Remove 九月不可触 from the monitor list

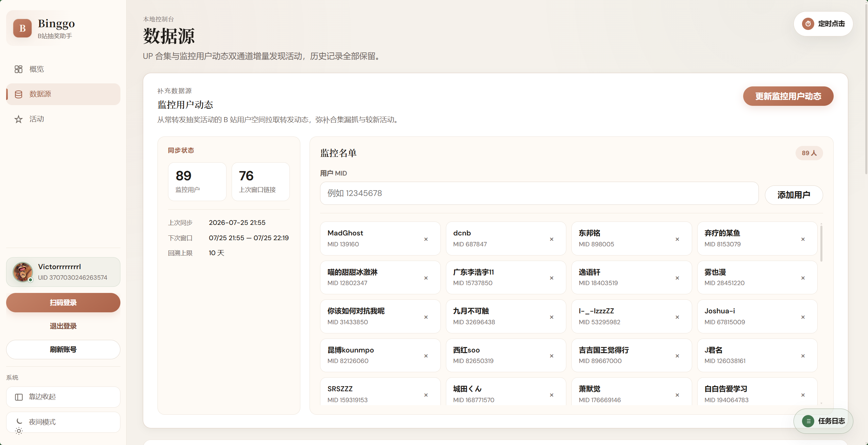tap(551, 317)
